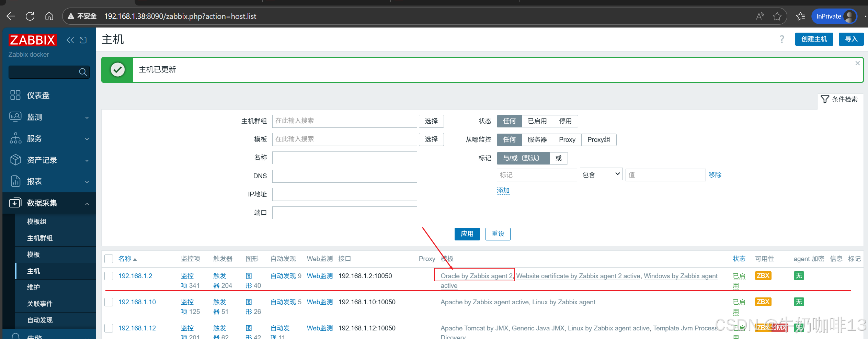Select 服务器 monitored-by option

[x=537, y=139]
